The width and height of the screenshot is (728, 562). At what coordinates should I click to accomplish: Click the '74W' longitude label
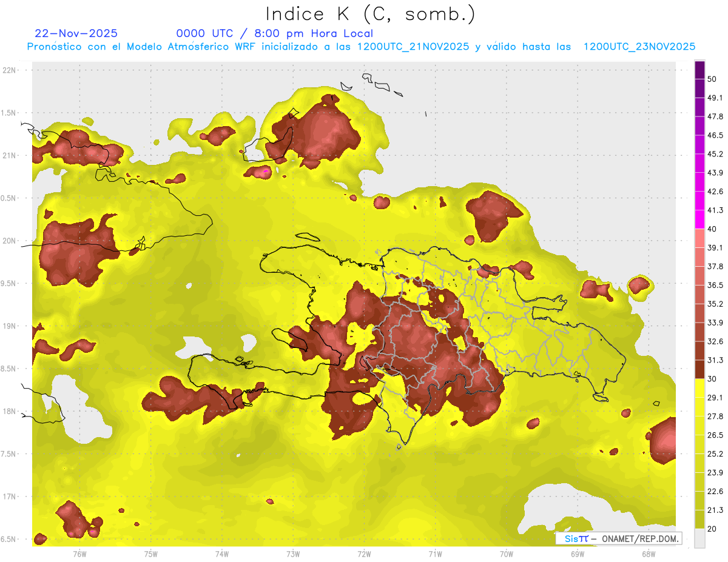click(x=222, y=554)
